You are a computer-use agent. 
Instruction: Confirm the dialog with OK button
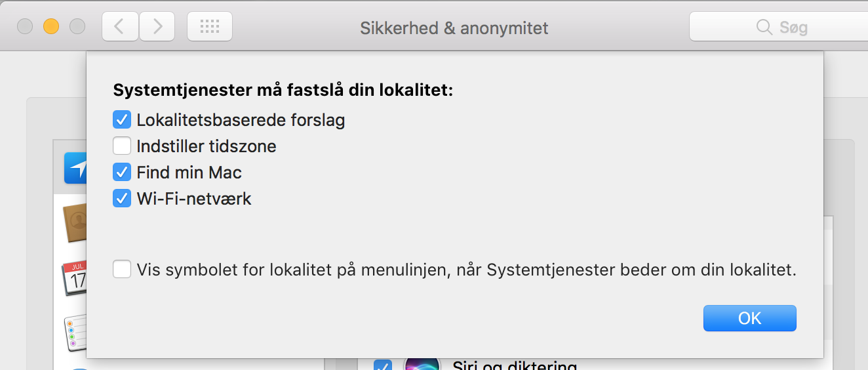coord(749,318)
